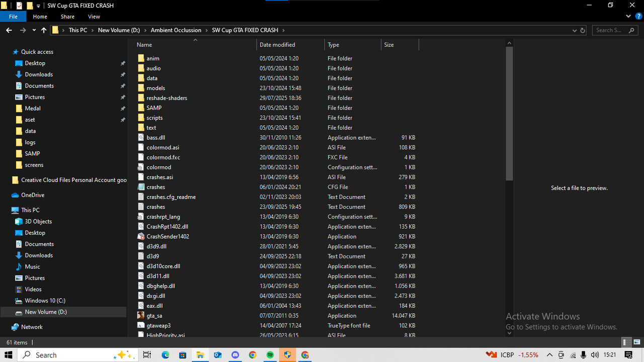
Task: Click the New folder icon in title bar
Action: 30,6
